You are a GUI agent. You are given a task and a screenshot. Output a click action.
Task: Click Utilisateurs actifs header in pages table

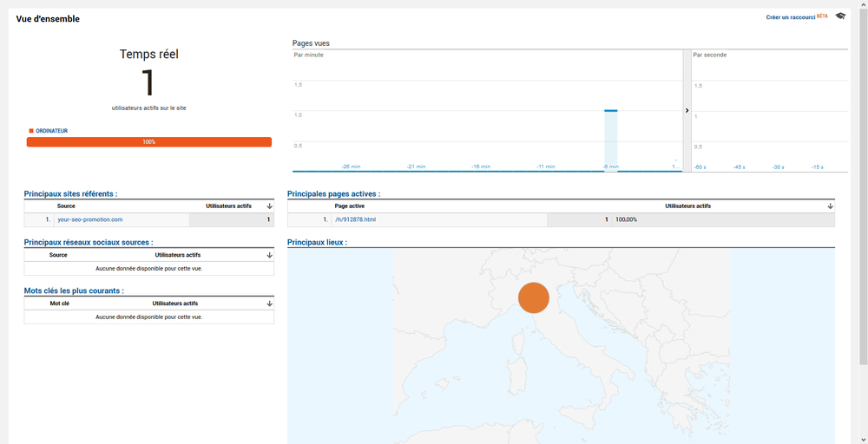point(688,206)
